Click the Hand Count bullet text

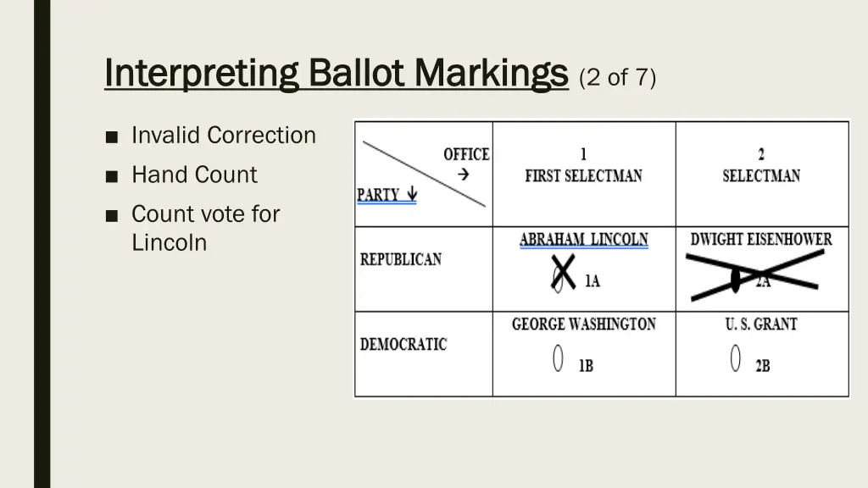pos(194,175)
